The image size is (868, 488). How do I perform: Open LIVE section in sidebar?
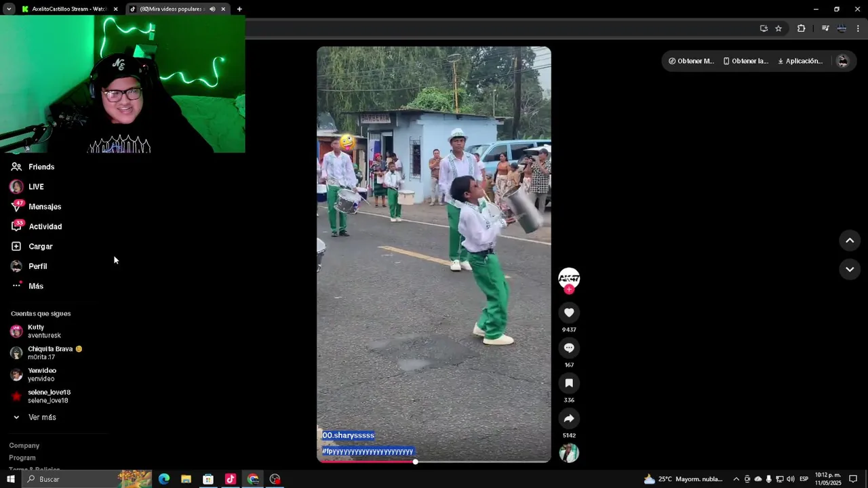tap(27, 186)
